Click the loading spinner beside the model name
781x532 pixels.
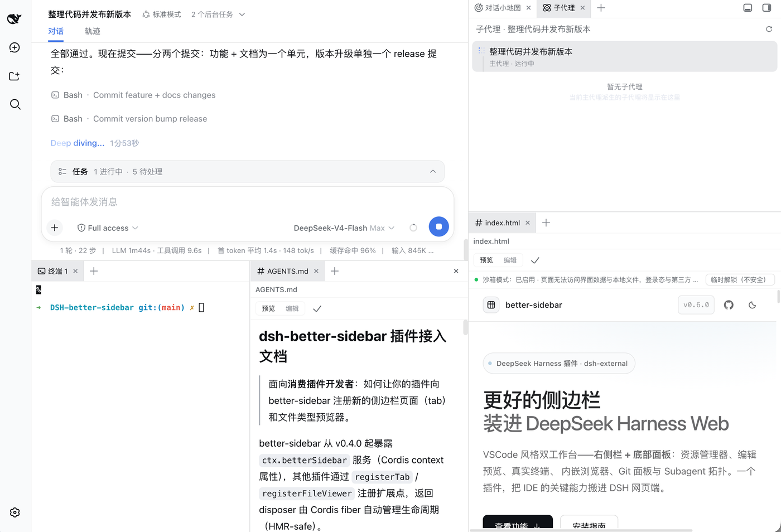click(x=413, y=228)
